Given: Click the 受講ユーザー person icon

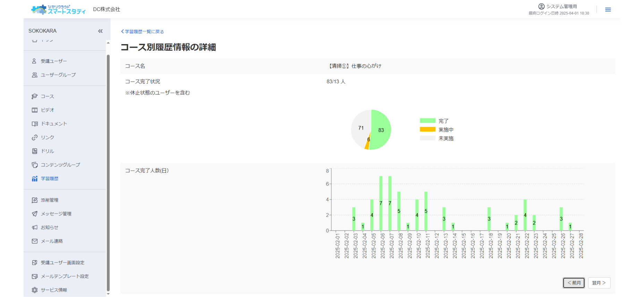Looking at the screenshot, I should click(x=34, y=61).
